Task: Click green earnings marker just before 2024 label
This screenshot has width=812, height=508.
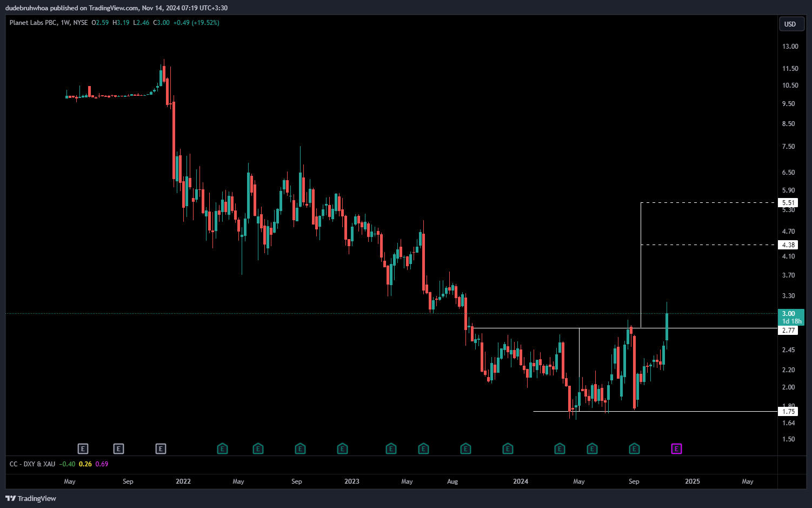Action: point(508,448)
